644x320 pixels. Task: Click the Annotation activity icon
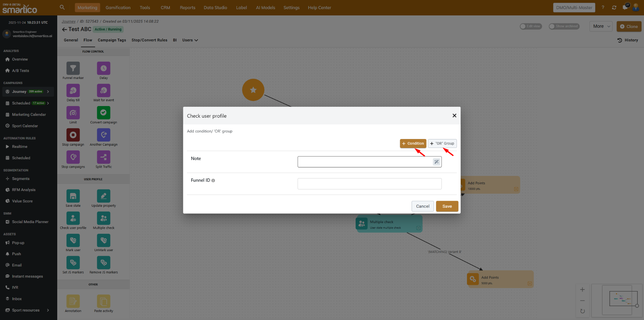coord(73,301)
